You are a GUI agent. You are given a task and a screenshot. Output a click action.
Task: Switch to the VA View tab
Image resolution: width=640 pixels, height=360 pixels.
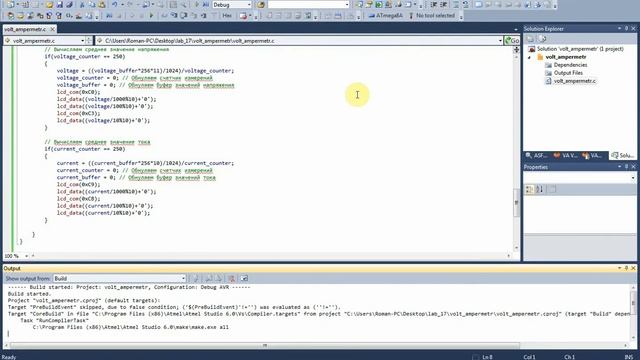coord(565,156)
